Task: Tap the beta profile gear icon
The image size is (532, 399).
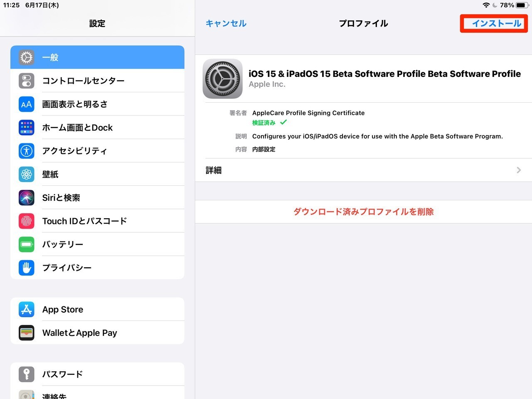Action: pyautogui.click(x=223, y=79)
